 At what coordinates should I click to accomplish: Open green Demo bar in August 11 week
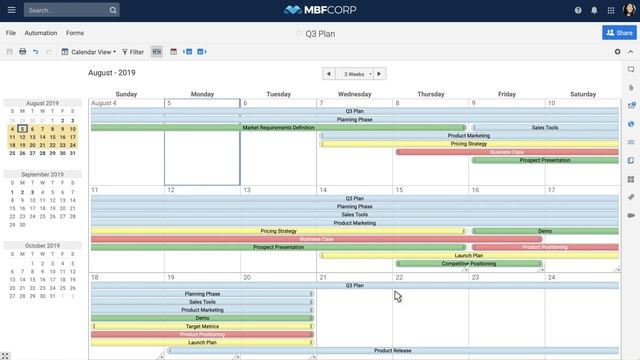coord(545,231)
